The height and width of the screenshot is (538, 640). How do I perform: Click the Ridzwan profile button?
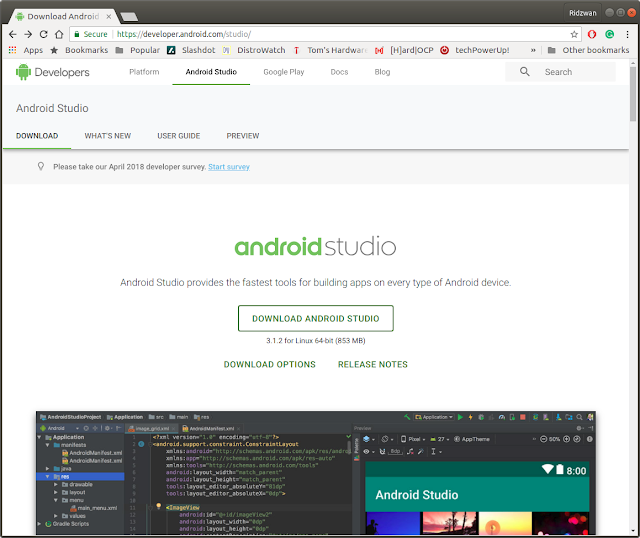582,13
